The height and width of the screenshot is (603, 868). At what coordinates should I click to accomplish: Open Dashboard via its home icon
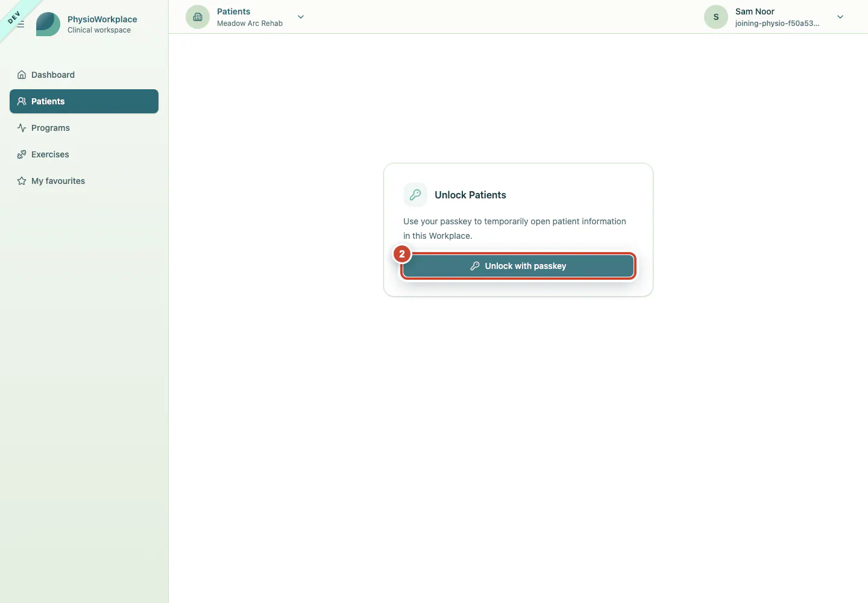22,75
